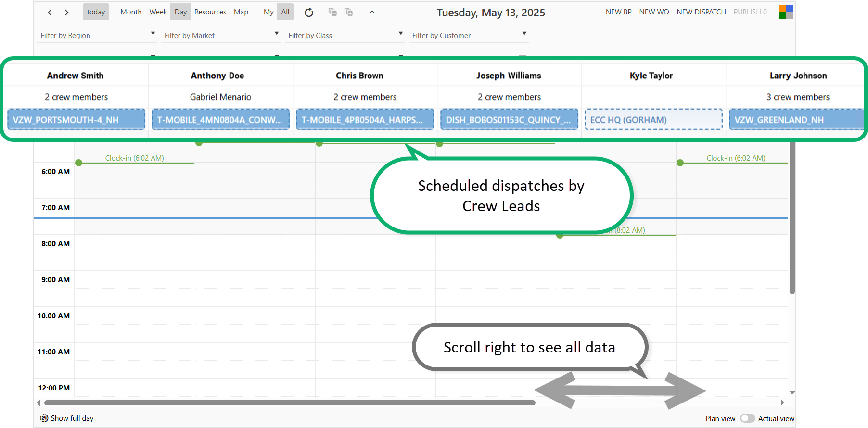Open Filter by Customer dropdown
This screenshot has width=868, height=428.
(x=469, y=35)
